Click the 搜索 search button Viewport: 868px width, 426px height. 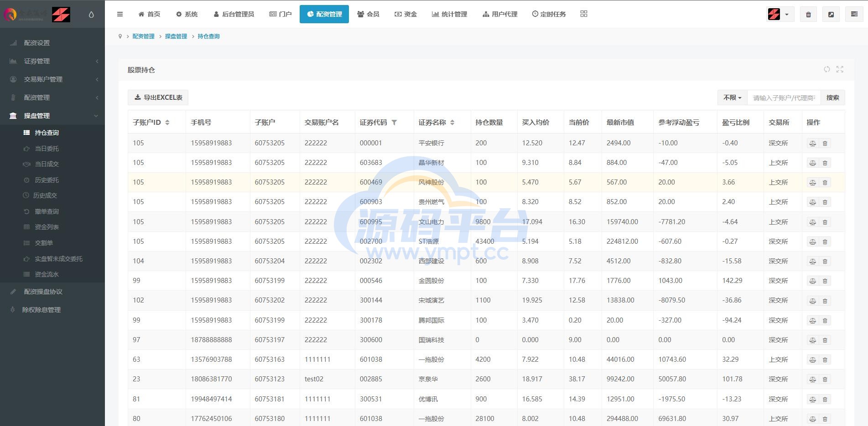coord(833,98)
